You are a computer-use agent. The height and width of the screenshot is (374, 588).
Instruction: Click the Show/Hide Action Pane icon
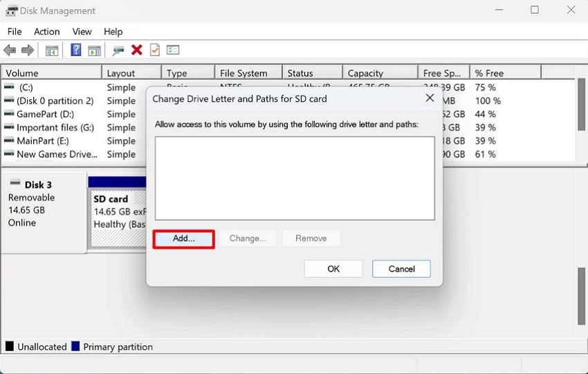tap(94, 51)
